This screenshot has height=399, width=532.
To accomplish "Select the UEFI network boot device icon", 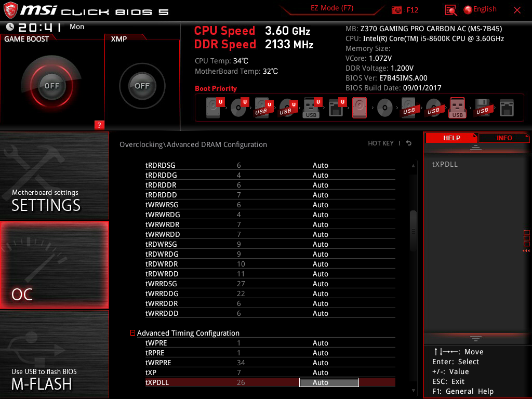I will tap(337, 108).
